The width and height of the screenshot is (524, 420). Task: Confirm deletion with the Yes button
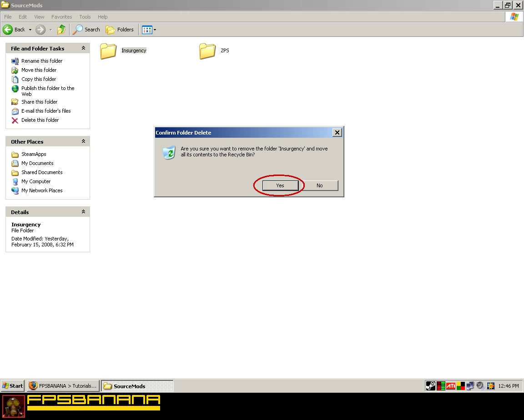(x=280, y=185)
